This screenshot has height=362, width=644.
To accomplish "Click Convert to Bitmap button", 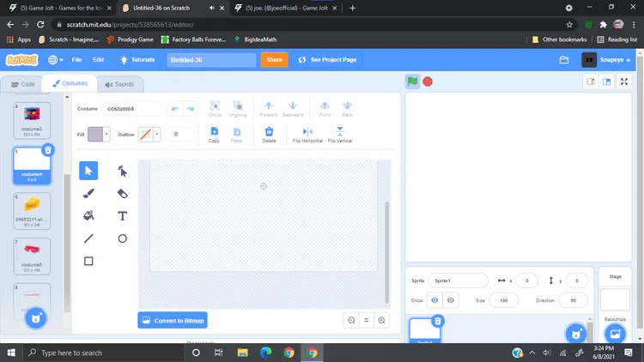I will tap(173, 321).
